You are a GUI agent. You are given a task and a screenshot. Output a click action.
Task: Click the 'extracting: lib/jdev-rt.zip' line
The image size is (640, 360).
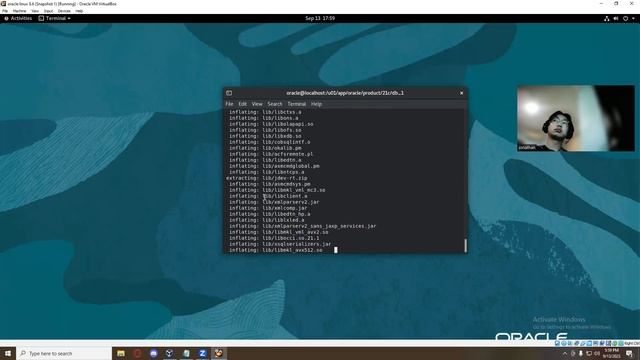[x=267, y=178]
